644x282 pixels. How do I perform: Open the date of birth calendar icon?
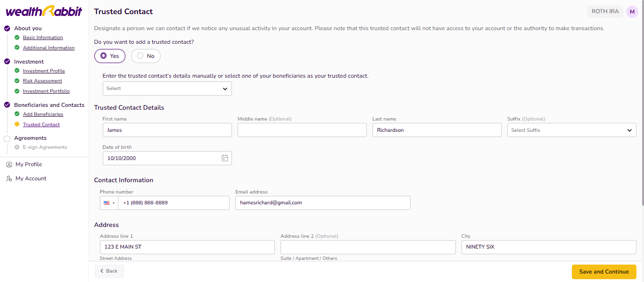225,158
